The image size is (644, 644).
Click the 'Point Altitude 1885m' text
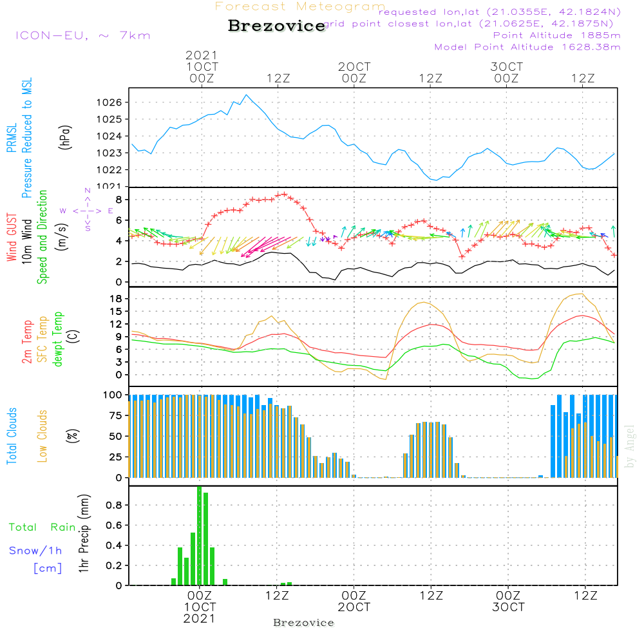[x=556, y=35]
